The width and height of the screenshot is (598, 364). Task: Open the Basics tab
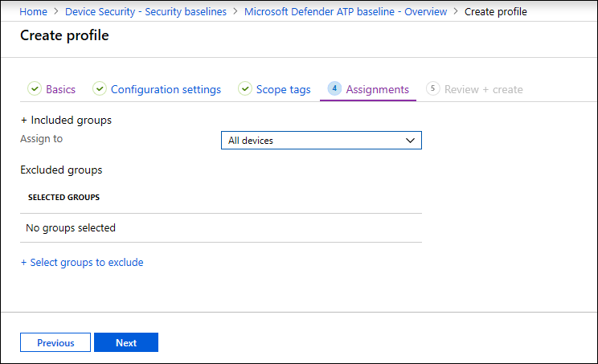click(60, 89)
